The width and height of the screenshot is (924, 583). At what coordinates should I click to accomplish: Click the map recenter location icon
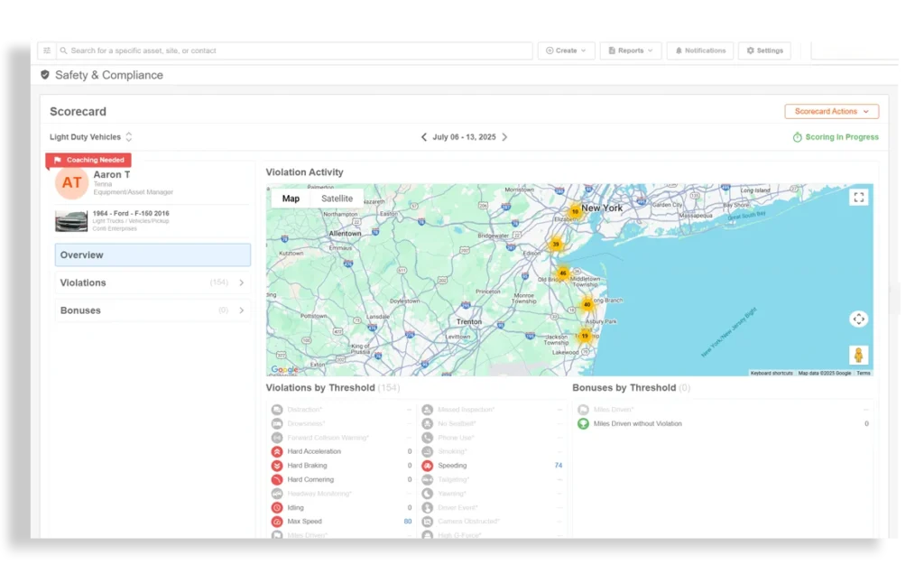coord(858,319)
